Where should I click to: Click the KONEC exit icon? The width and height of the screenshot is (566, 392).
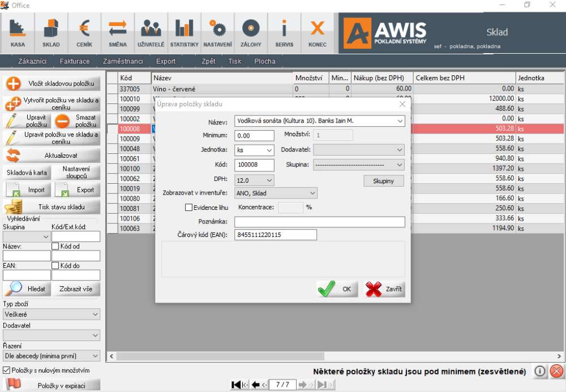point(318,33)
